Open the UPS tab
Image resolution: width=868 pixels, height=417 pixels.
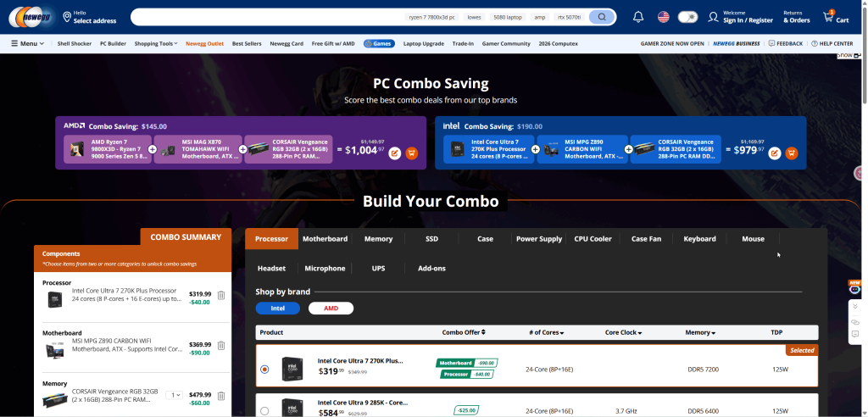point(379,268)
